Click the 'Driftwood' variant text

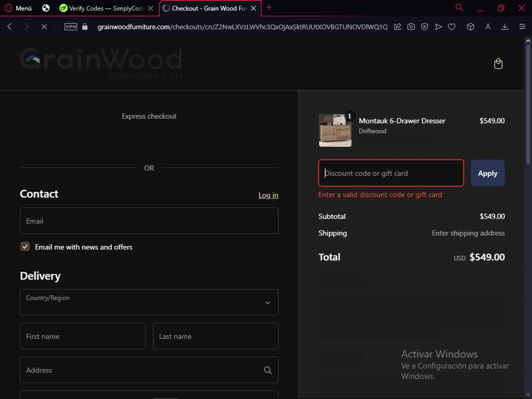(x=372, y=131)
